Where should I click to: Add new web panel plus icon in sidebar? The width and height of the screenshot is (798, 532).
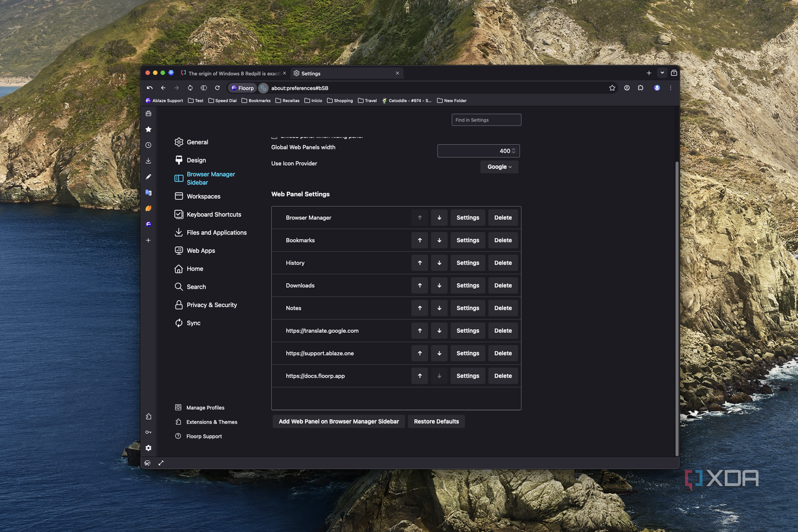click(148, 240)
